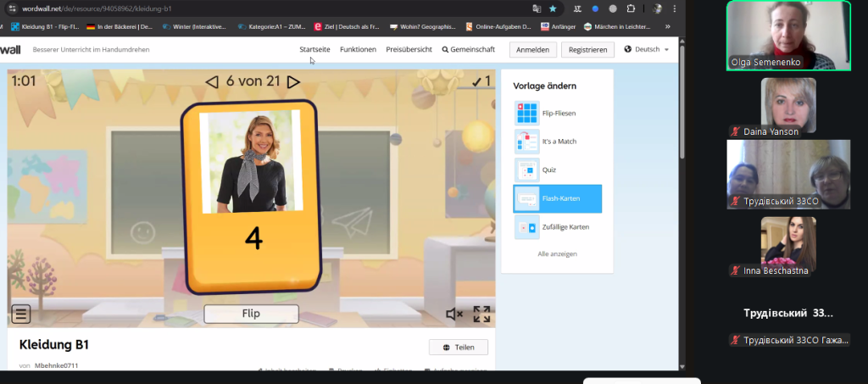Open the Deutsch language dropdown
Image resolution: width=868 pixels, height=384 pixels.
647,50
